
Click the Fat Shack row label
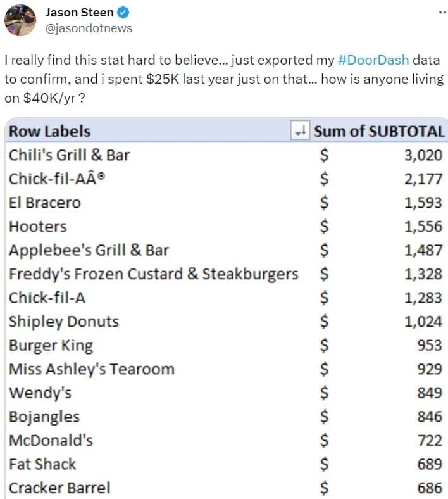tap(42, 464)
